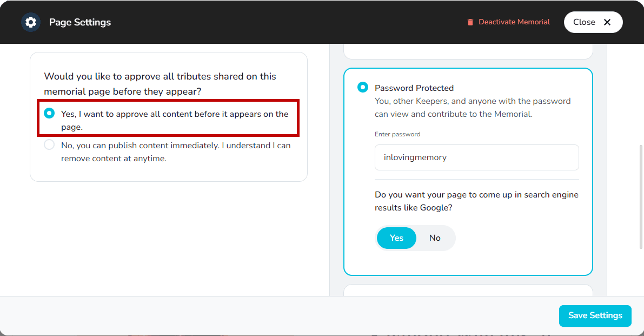This screenshot has height=336, width=644.
Task: Select 'Yes, I want to approve all content'
Action: point(49,113)
